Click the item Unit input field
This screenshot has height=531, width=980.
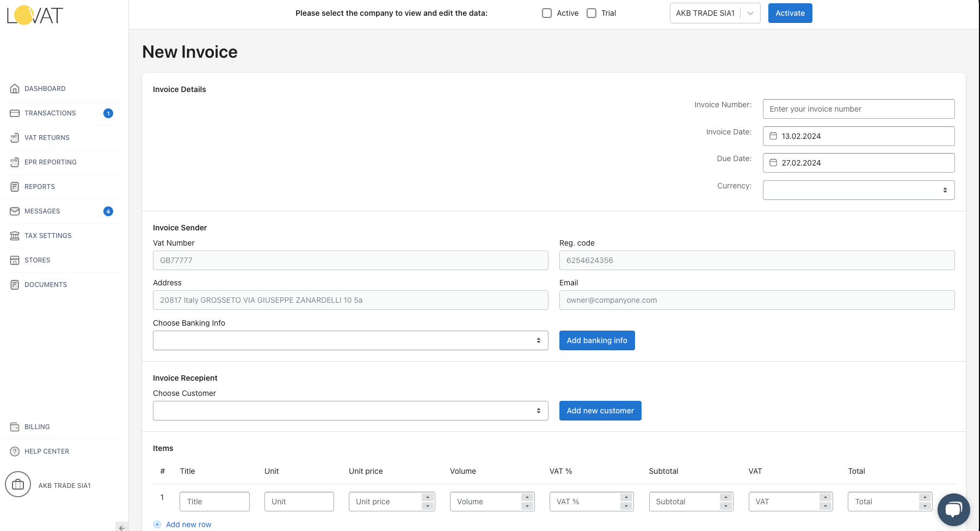[299, 502]
